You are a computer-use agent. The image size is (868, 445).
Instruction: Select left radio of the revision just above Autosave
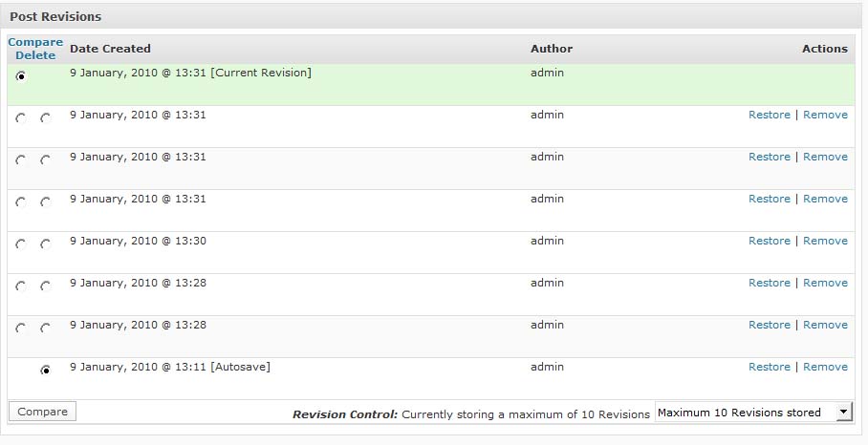(21, 328)
